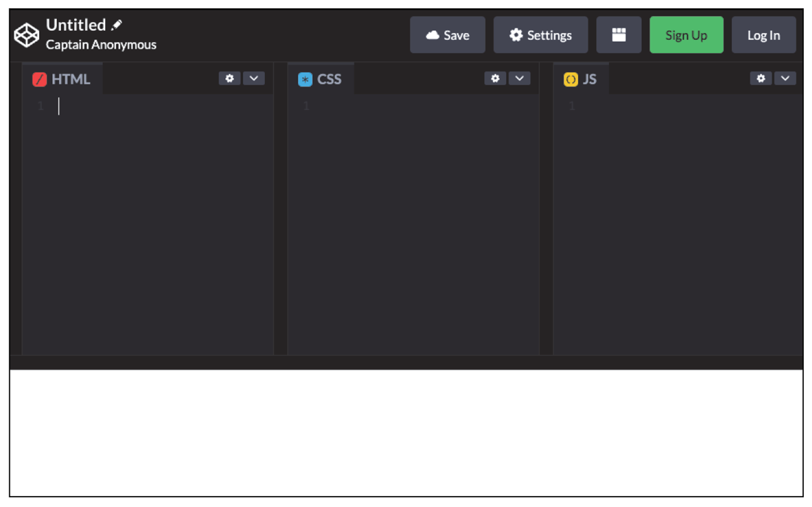Click the layout change grid icon

click(x=618, y=34)
